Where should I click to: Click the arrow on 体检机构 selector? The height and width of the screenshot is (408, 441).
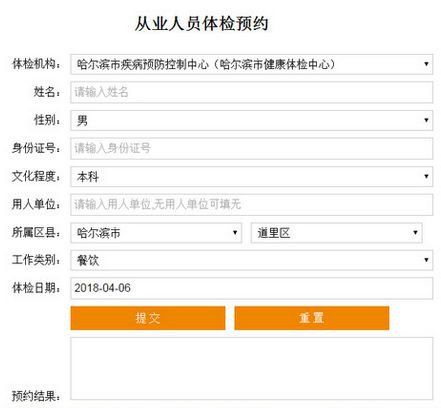426,64
